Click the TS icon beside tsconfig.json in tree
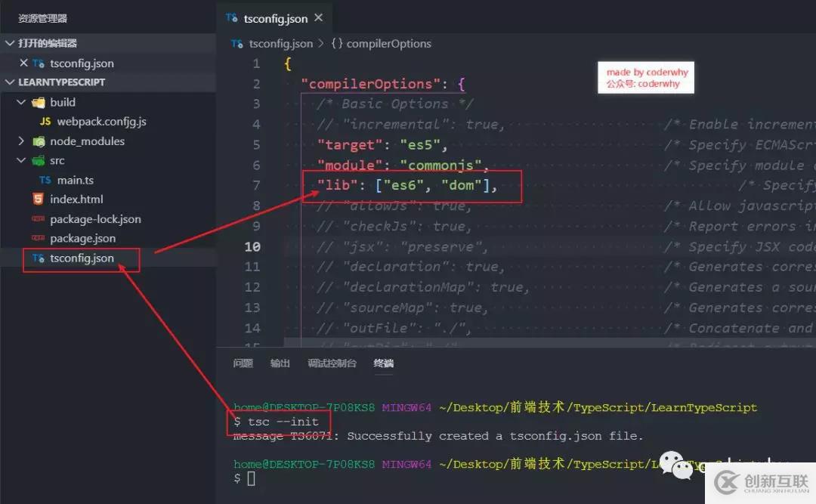The image size is (816, 504). [x=38, y=258]
